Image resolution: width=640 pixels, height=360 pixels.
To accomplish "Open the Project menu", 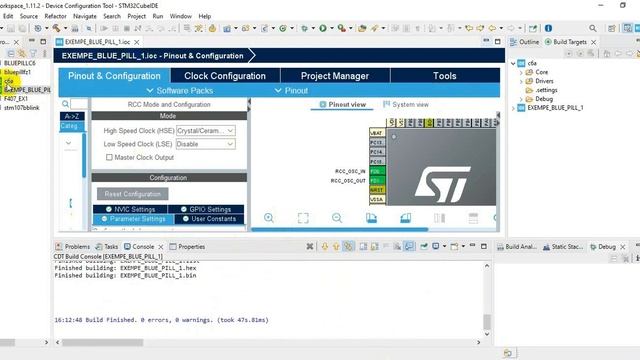I will pyautogui.click(x=136, y=16).
